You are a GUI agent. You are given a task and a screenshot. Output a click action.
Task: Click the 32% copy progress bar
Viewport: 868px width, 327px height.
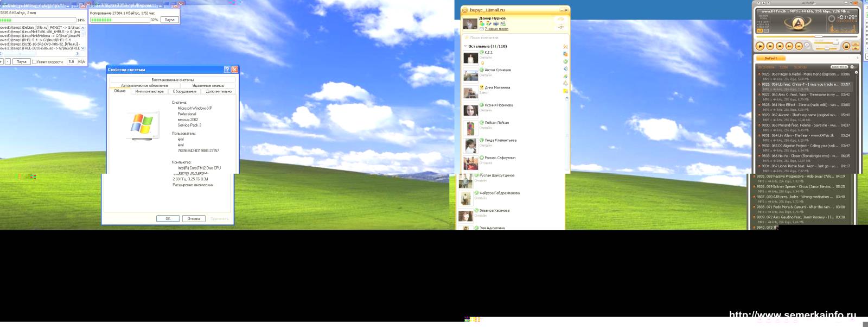[x=120, y=20]
